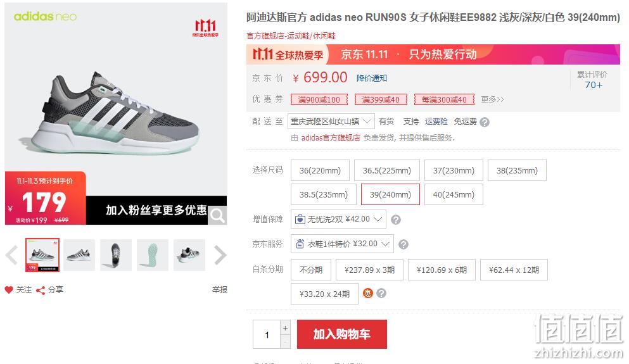Viewport: 629px width, 364px height.
Task: Expand the 衣鞋1件特价 ¥32.00 dropdown
Action: [x=342, y=244]
